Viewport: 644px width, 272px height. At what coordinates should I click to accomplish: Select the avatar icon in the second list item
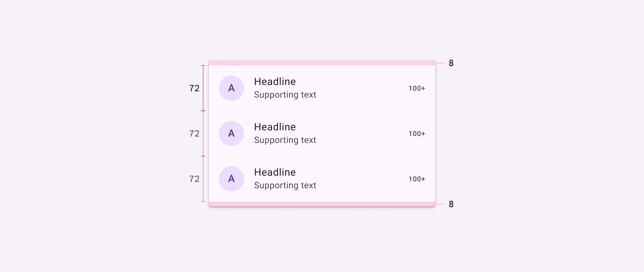[231, 133]
